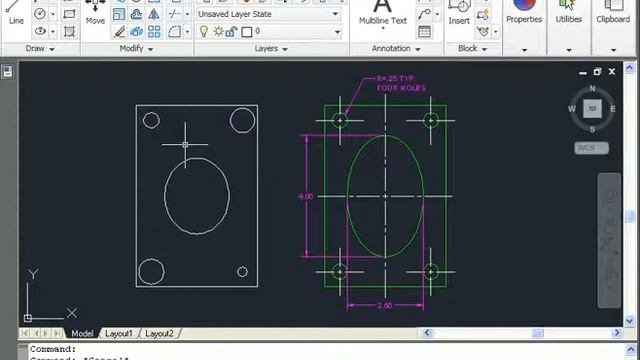Open the Utilities panel button
The height and width of the screenshot is (360, 640).
(568, 12)
